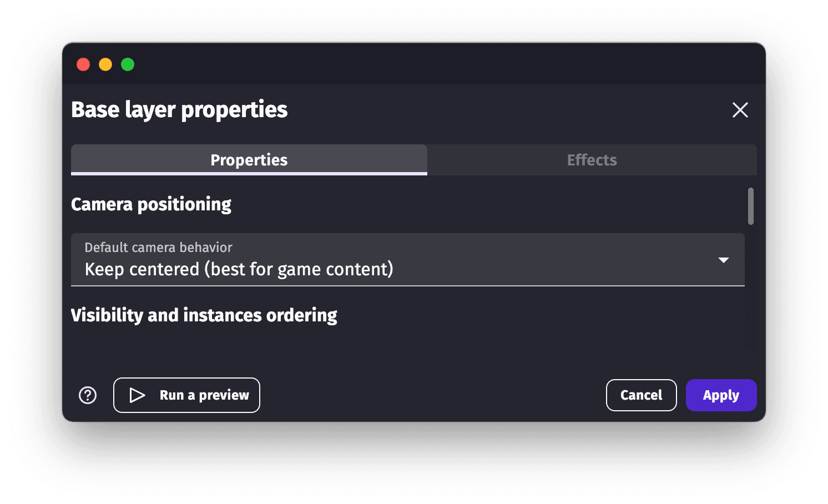Open the Effects tab
This screenshot has width=828, height=504.
pos(592,160)
